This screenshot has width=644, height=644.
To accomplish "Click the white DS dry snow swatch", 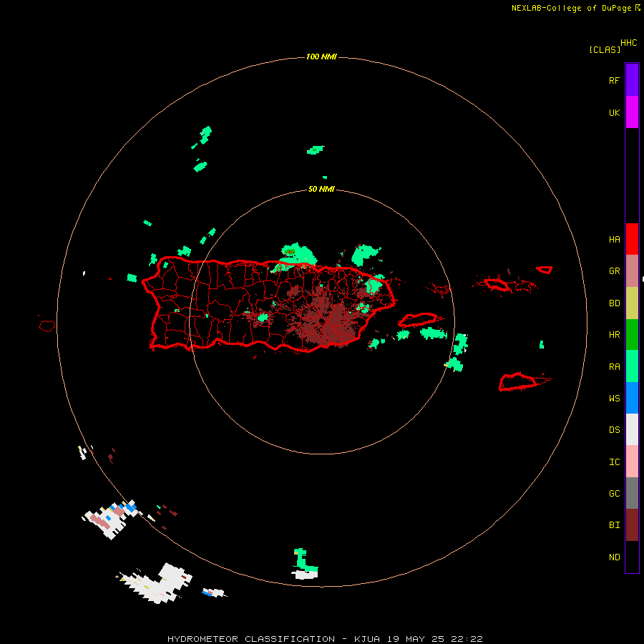I will 632,429.
